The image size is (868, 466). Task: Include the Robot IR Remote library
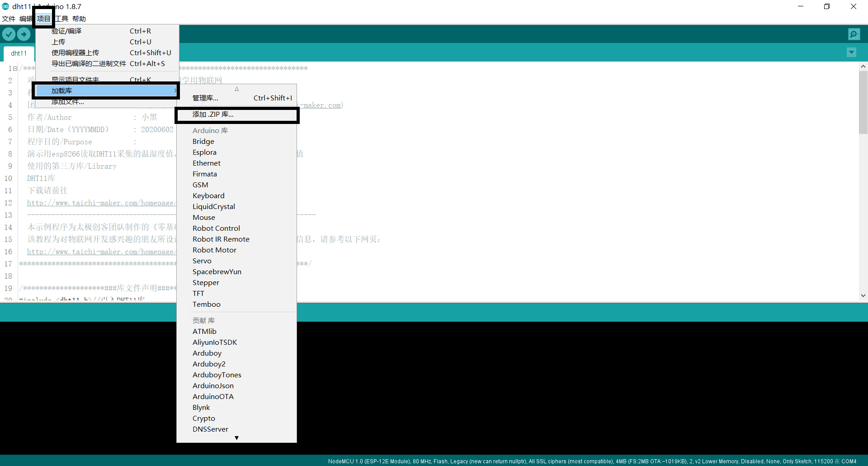(236, 239)
